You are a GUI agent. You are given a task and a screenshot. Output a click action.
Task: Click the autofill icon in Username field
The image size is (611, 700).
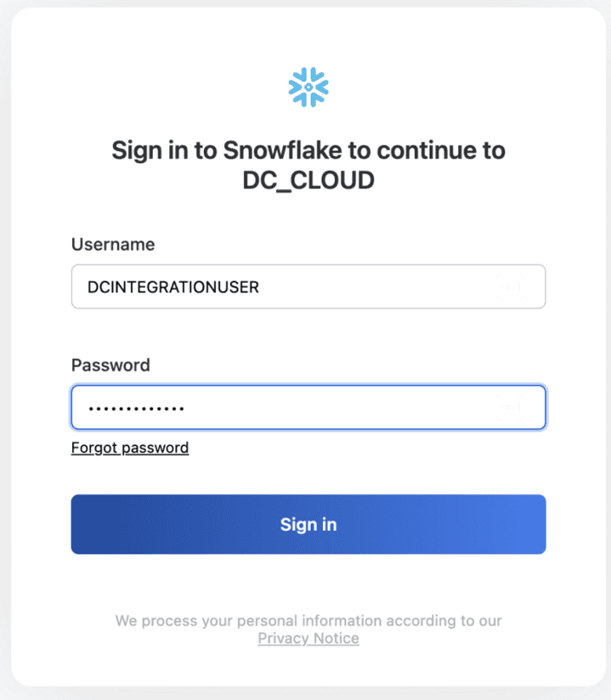coord(509,285)
